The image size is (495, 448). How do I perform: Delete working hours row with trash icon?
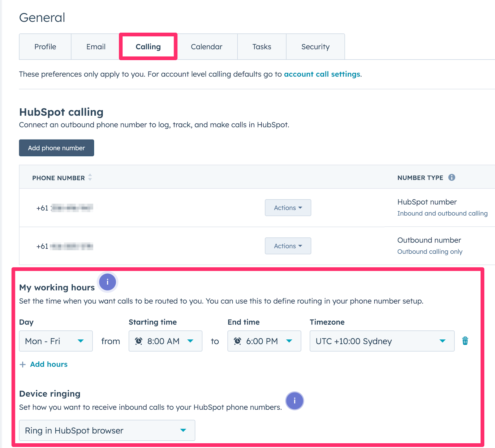click(x=465, y=341)
